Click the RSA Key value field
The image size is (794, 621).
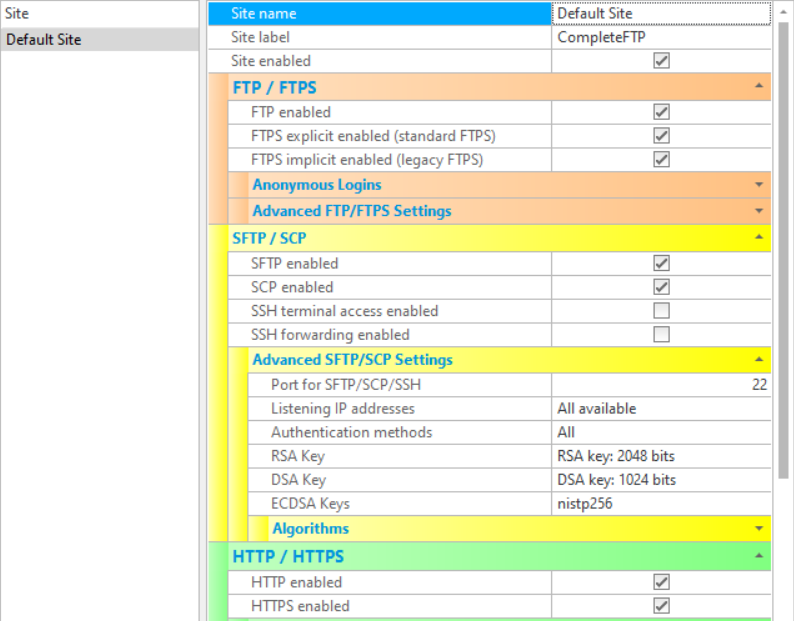pyautogui.click(x=660, y=456)
